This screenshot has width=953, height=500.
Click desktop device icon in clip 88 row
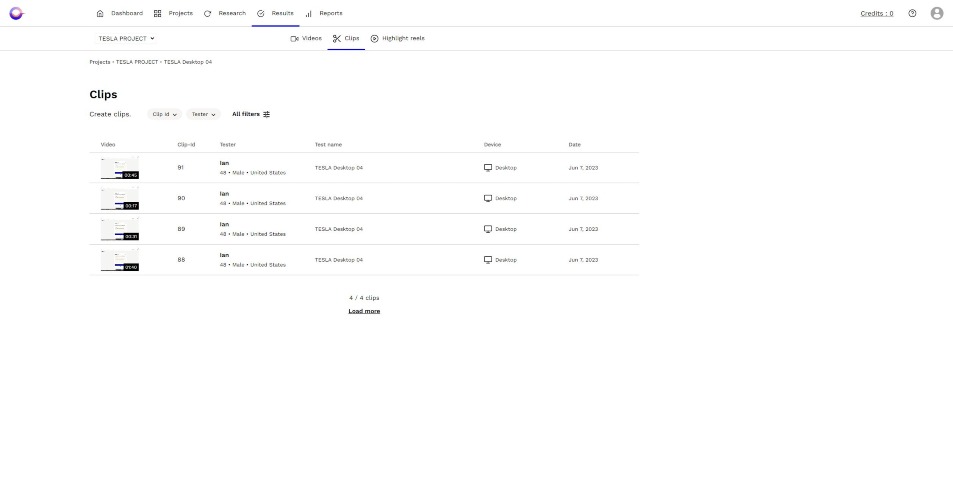point(487,259)
